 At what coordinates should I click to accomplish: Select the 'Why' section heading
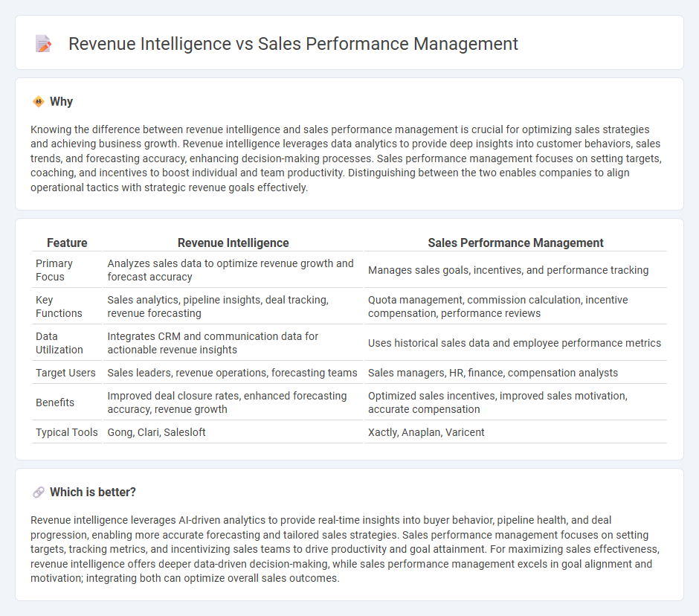tap(61, 102)
